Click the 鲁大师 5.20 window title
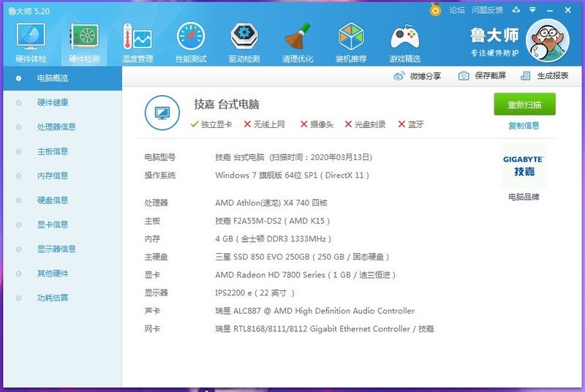Screen dimensions: 585x392 click(29, 11)
